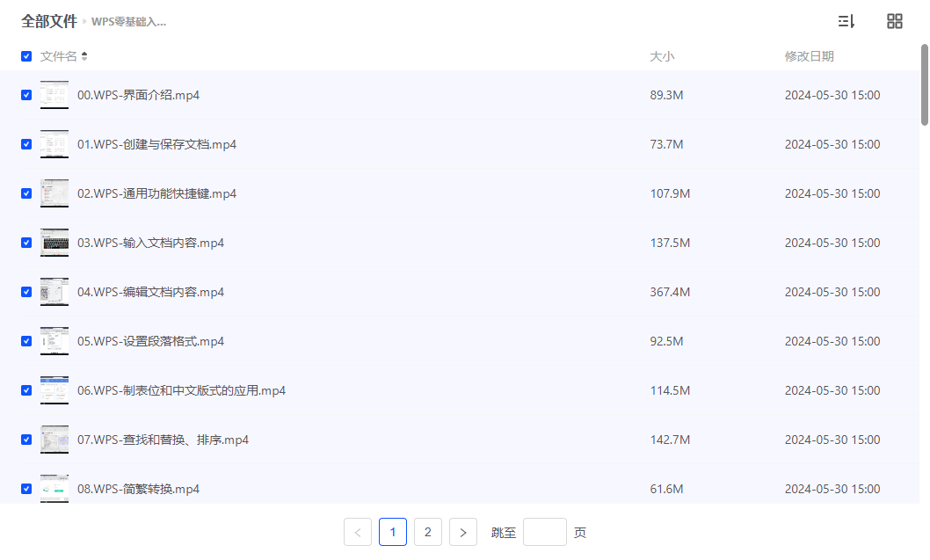Click the WPS零基础入... breadcrumb folder
Viewport: 930px width, 560px height.
click(x=128, y=22)
